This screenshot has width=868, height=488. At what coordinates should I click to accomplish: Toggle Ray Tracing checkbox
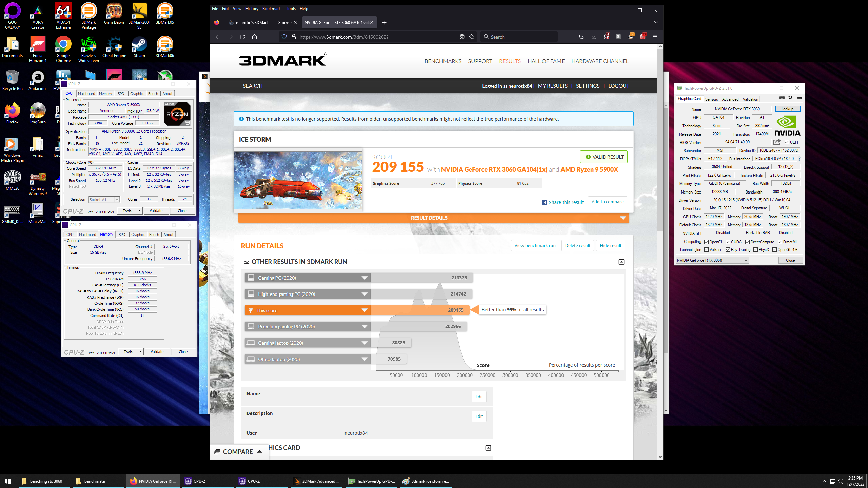coord(728,250)
